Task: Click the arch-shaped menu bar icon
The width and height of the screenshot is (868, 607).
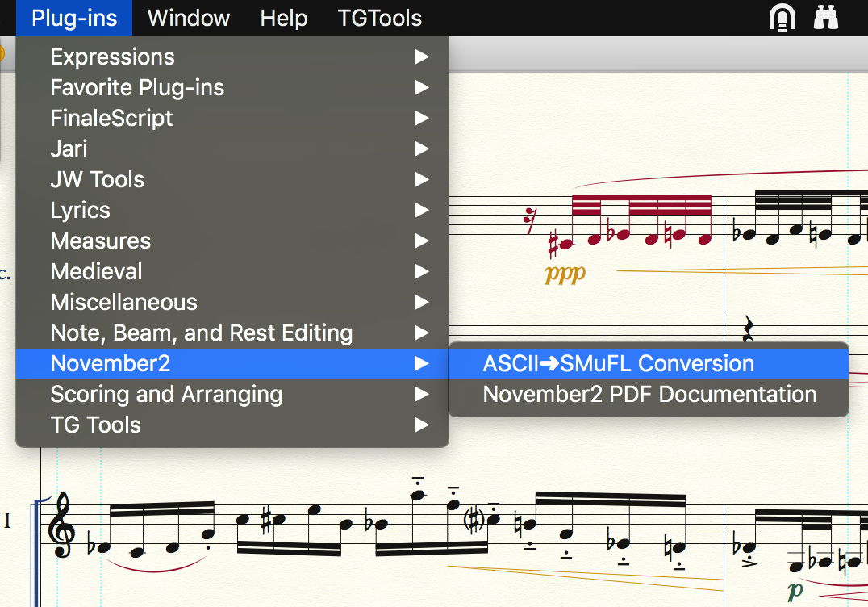Action: (782, 18)
